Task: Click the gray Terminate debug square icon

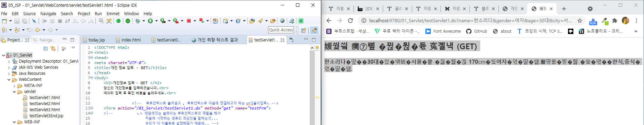Action: click(60, 21)
